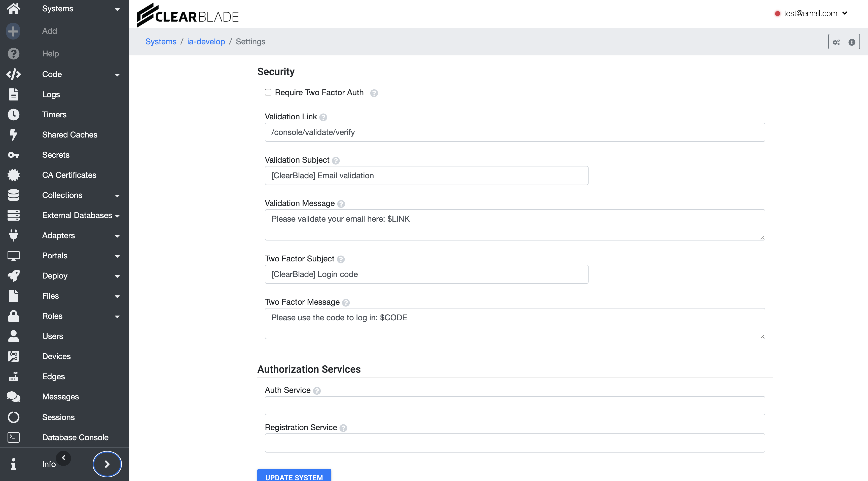
Task: Open the Deploy rocket icon
Action: click(x=14, y=276)
